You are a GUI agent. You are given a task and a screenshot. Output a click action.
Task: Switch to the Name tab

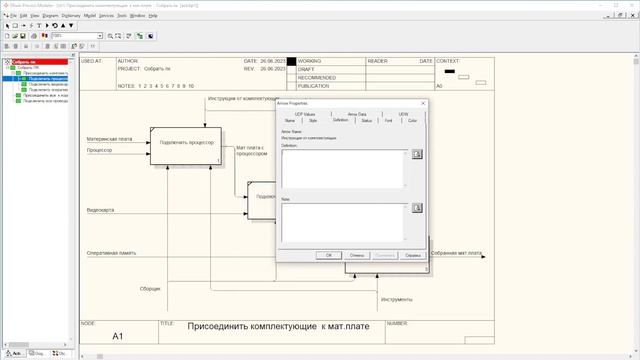point(290,121)
